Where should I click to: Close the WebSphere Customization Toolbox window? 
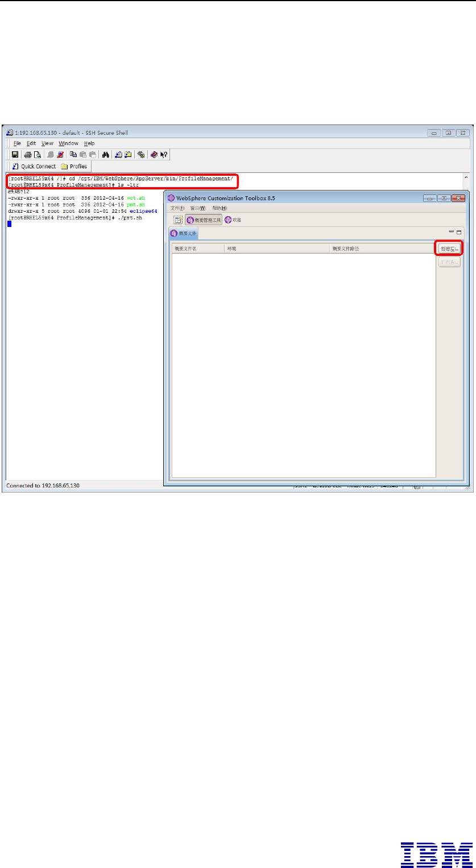[458, 198]
